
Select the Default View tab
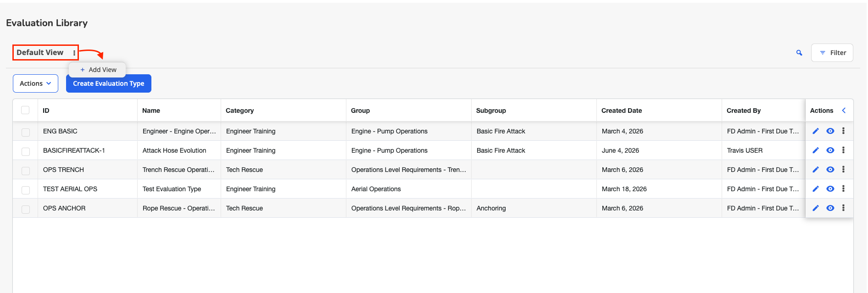point(40,53)
